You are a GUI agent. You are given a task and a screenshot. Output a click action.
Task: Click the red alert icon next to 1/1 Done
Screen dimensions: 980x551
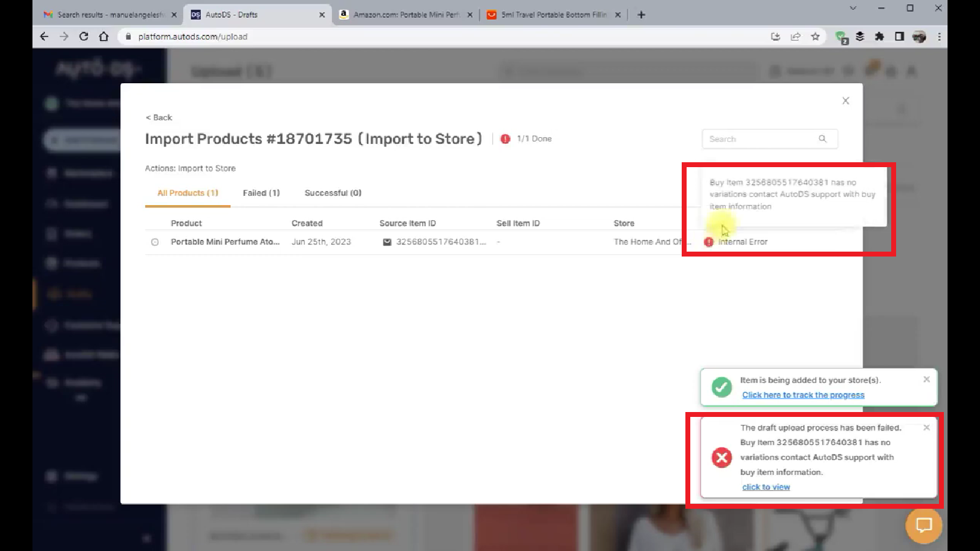point(505,139)
